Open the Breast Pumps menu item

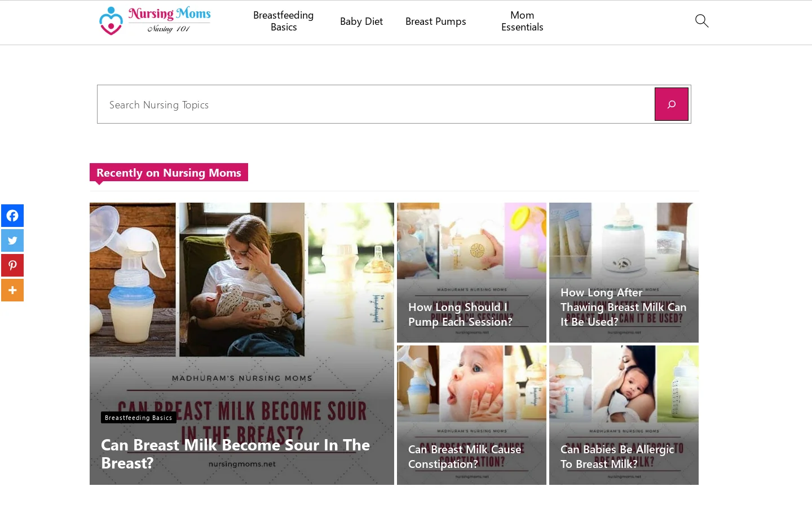point(436,21)
